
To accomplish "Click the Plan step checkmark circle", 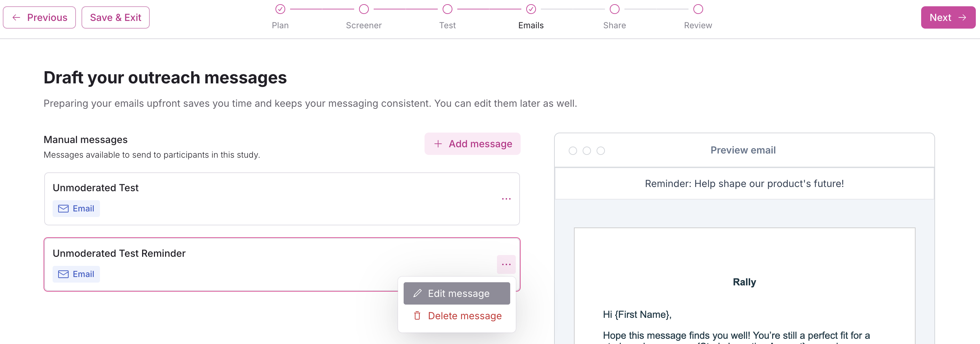I will point(280,9).
